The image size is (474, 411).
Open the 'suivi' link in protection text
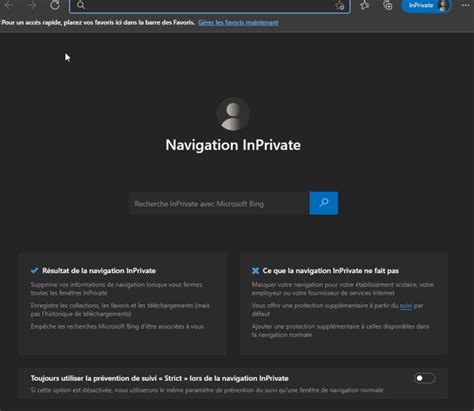[406, 305]
